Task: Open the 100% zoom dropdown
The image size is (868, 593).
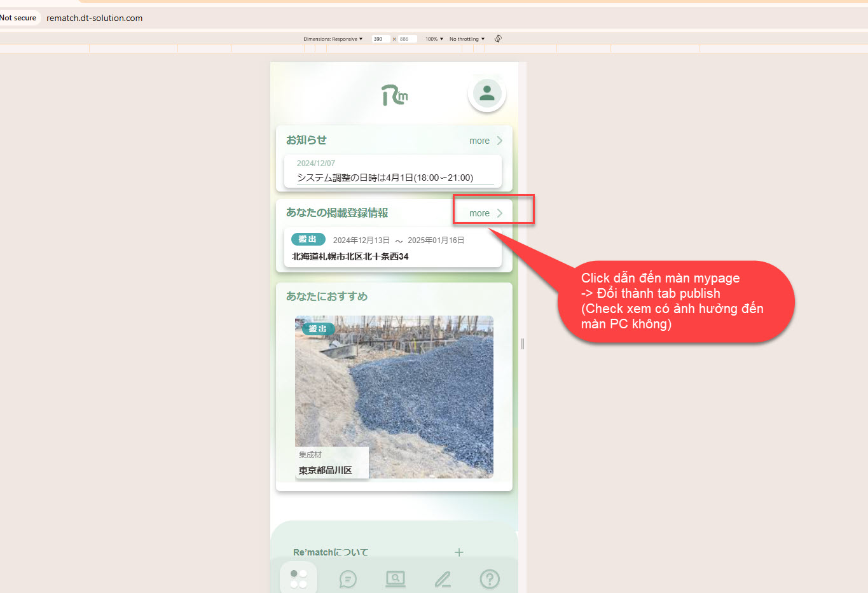Action: 434,39
